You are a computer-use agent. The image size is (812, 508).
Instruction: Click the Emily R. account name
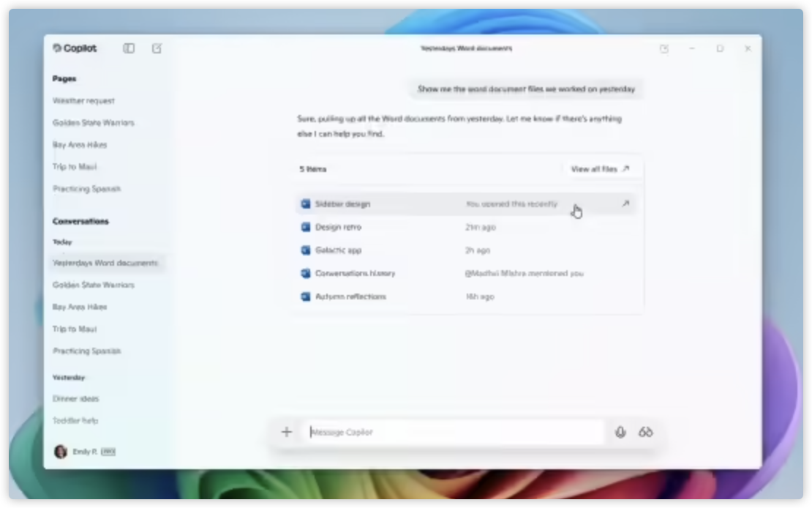84,452
